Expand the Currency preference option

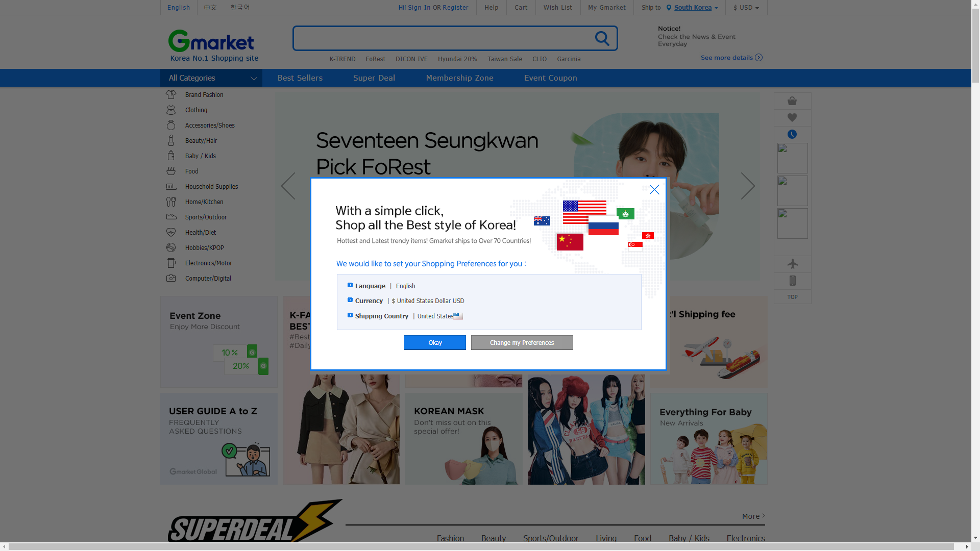(x=350, y=300)
